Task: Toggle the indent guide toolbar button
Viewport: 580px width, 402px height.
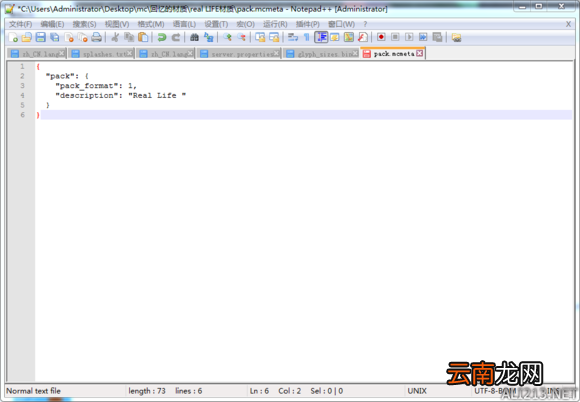Action: [321, 37]
